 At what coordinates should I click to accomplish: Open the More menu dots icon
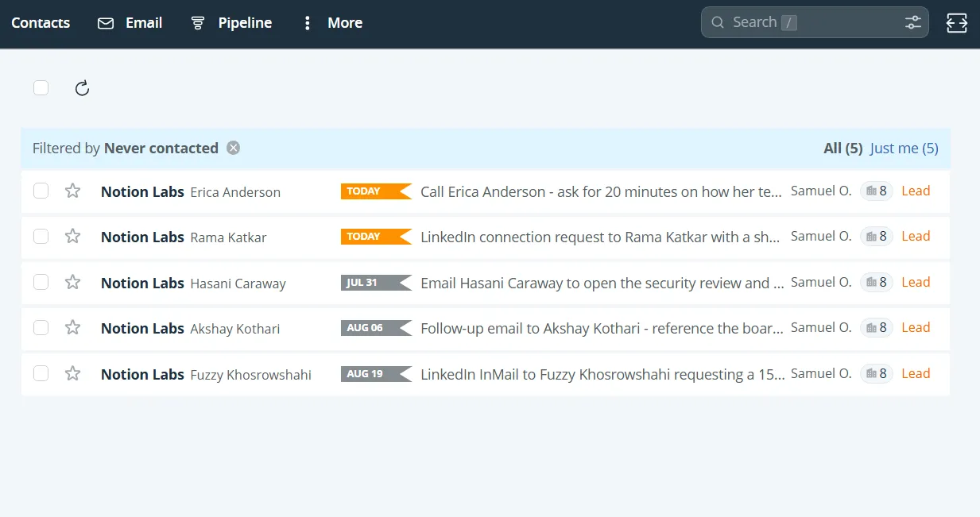click(308, 23)
